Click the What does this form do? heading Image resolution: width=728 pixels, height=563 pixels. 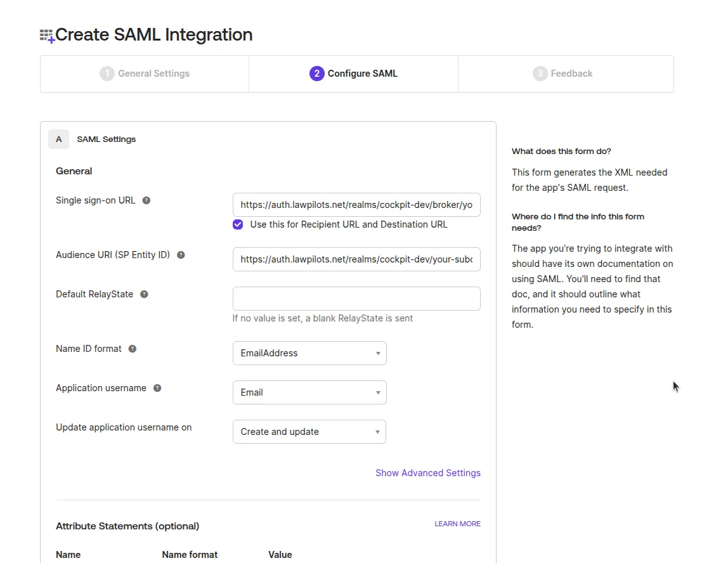pyautogui.click(x=561, y=152)
